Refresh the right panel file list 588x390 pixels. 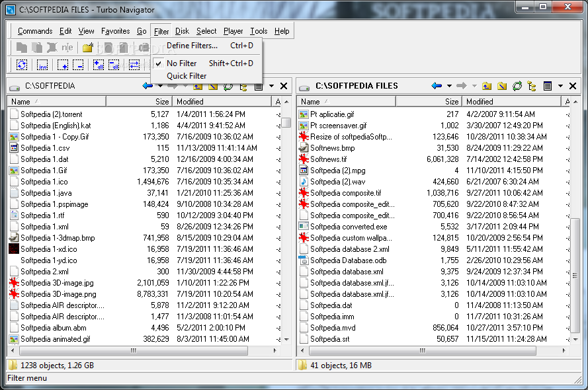[517, 86]
